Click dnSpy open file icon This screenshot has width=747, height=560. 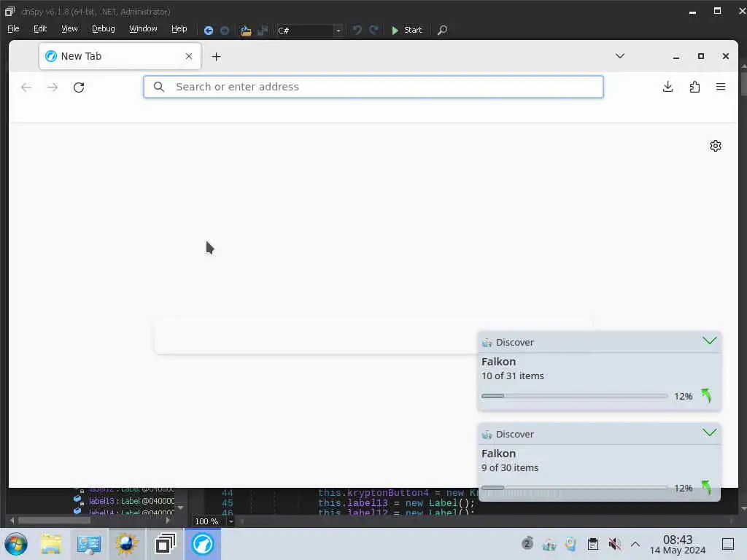click(x=246, y=31)
